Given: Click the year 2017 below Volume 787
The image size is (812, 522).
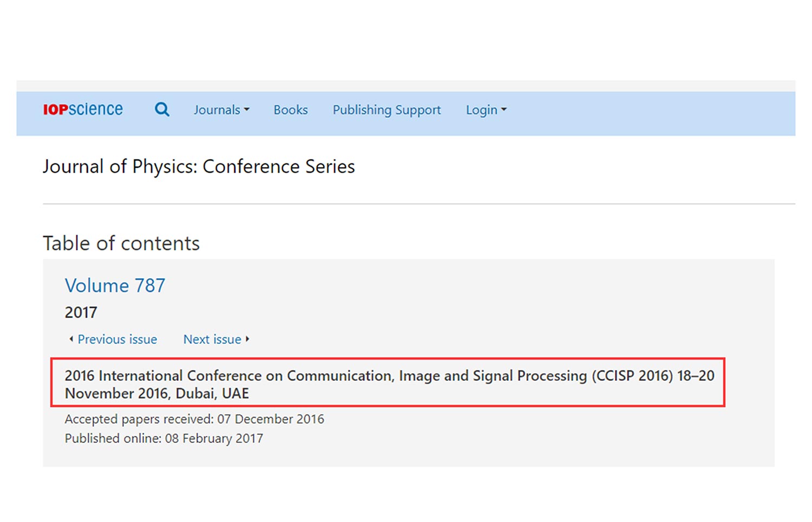Looking at the screenshot, I should point(81,313).
